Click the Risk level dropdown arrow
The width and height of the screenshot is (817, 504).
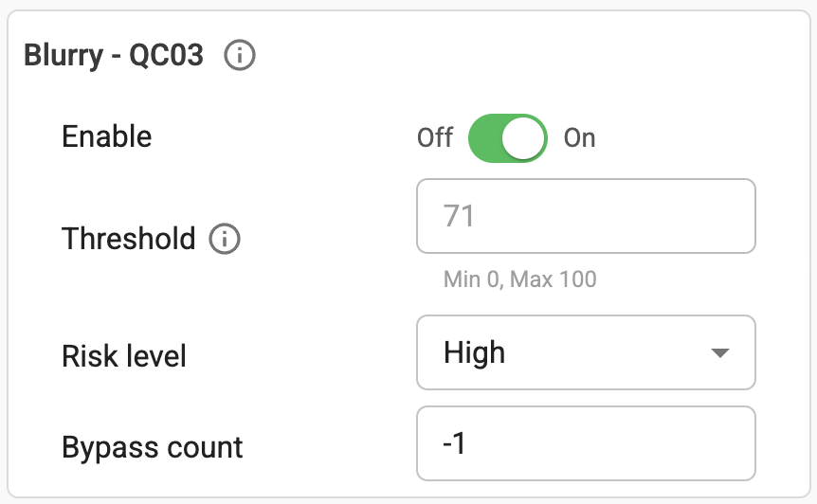click(720, 353)
